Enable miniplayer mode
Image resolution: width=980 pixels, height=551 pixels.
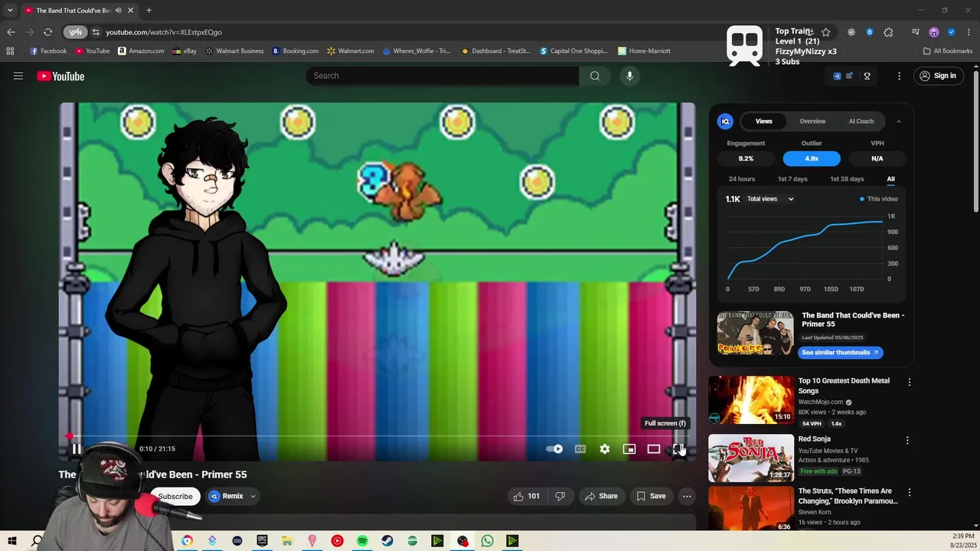pyautogui.click(x=629, y=449)
